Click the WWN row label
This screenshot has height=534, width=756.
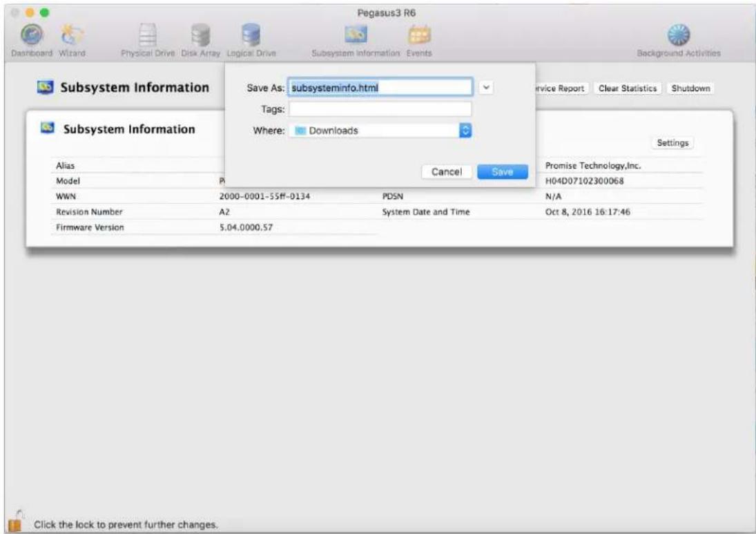point(66,196)
